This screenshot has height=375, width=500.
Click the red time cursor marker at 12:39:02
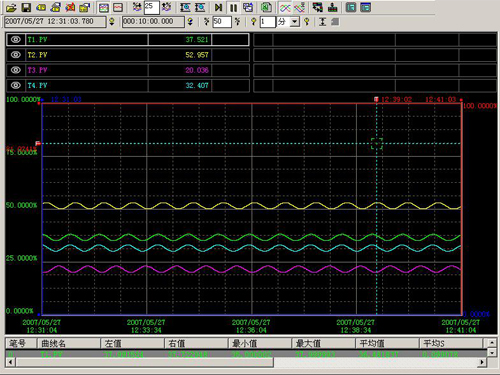376,99
